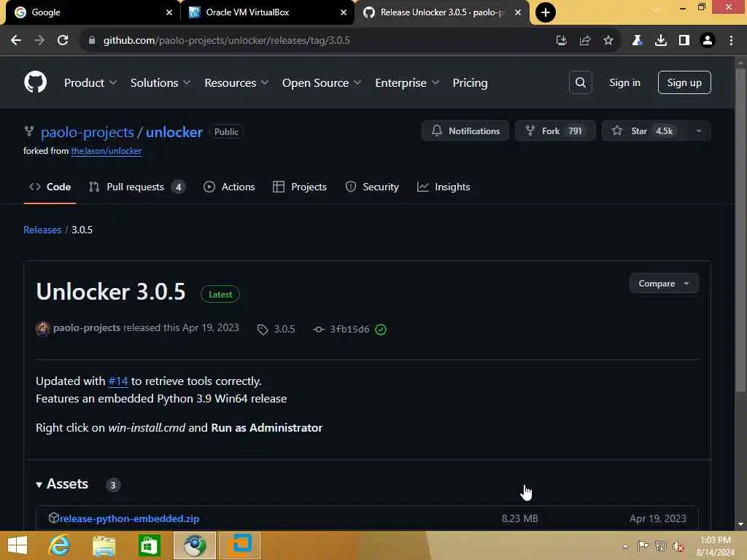
Task: Open the Insights tab
Action: tap(444, 187)
